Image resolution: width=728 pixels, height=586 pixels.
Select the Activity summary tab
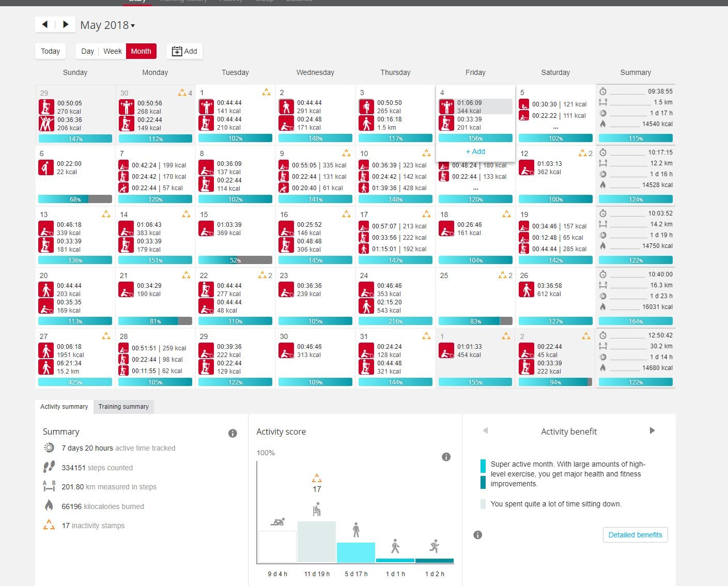click(x=64, y=407)
